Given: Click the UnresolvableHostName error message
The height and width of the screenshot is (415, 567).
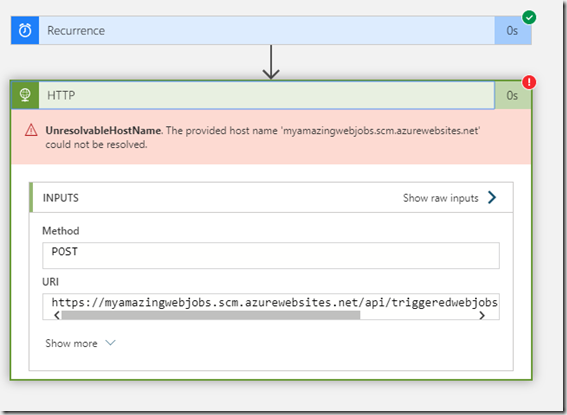Looking at the screenshot, I should (263, 137).
